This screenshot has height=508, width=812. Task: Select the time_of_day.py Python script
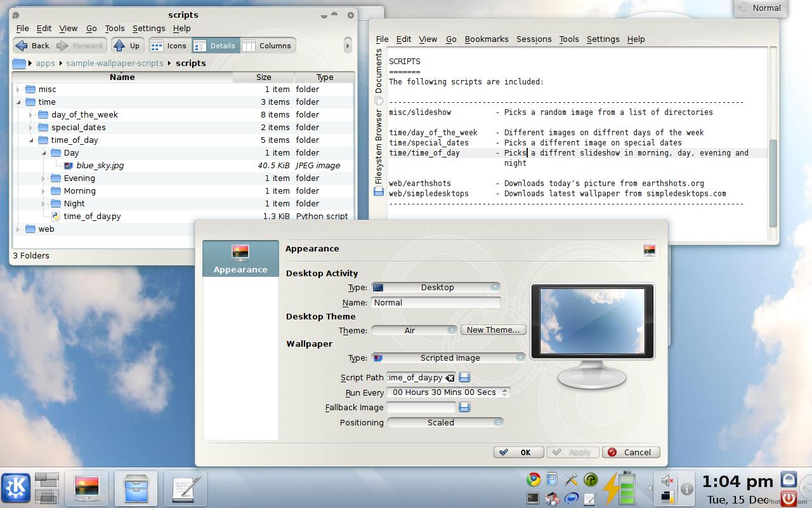click(92, 216)
